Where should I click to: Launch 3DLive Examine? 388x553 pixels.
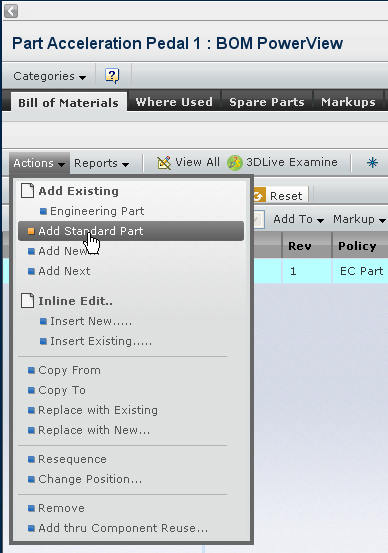(x=282, y=163)
